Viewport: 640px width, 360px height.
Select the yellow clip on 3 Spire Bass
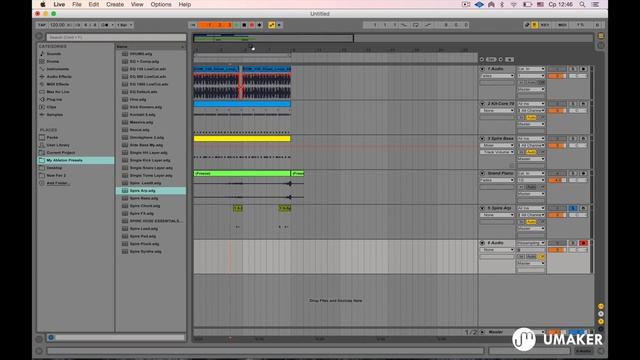(242, 139)
